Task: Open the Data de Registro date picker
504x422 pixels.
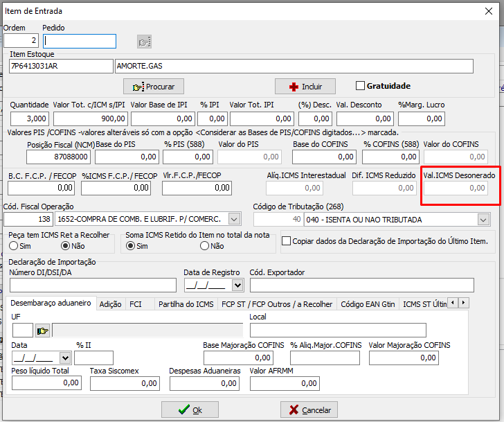Action: [237, 285]
